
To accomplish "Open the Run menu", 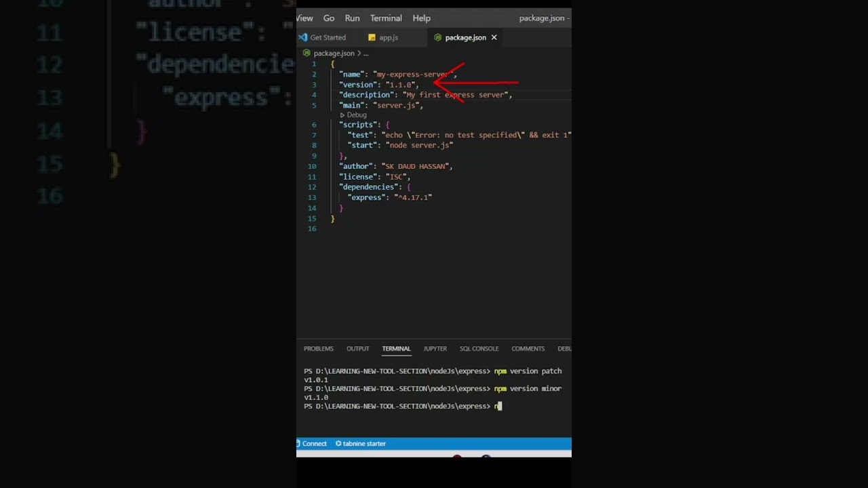I will [x=352, y=18].
